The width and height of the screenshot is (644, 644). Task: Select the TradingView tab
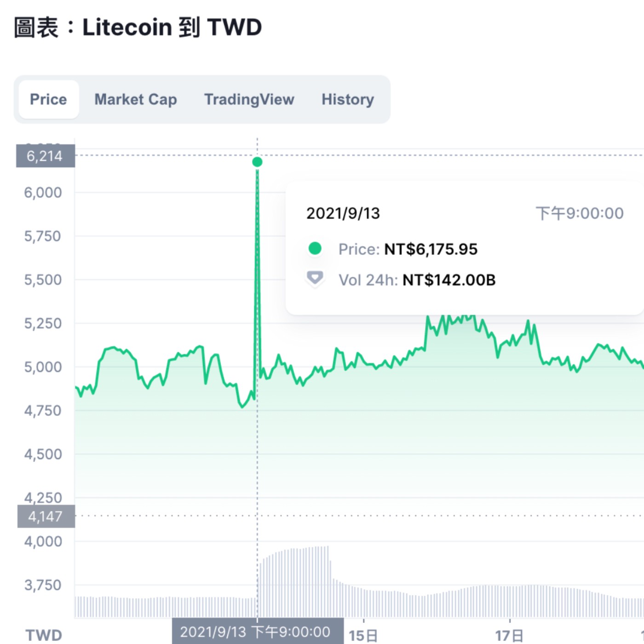(x=249, y=99)
